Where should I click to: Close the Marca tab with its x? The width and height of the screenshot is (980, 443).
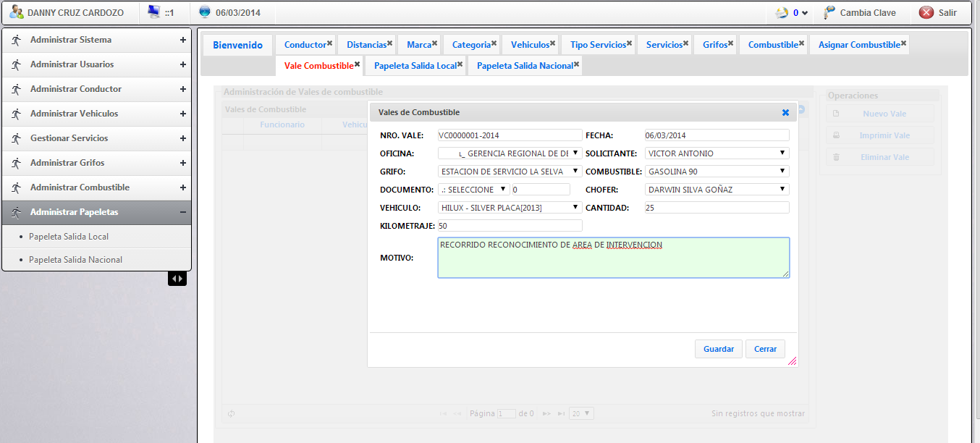pos(435,43)
